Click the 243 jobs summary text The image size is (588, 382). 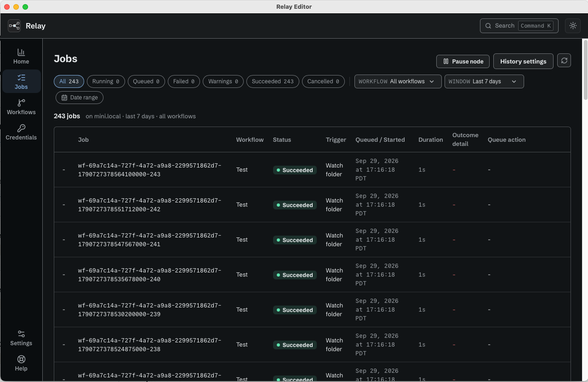(x=67, y=116)
